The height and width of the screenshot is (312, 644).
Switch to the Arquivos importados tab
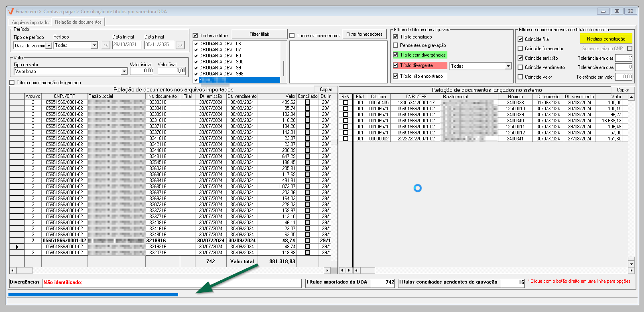pos(31,22)
